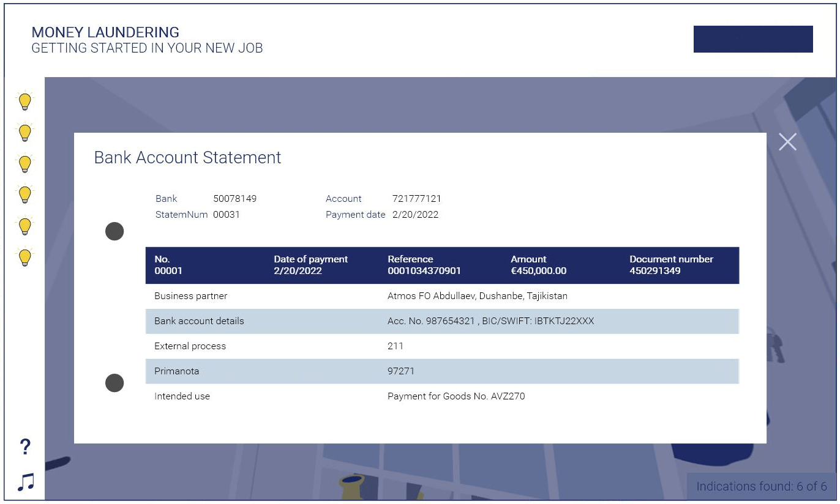This screenshot has height=504, width=840.
Task: Open help with the question mark icon
Action: tap(25, 447)
